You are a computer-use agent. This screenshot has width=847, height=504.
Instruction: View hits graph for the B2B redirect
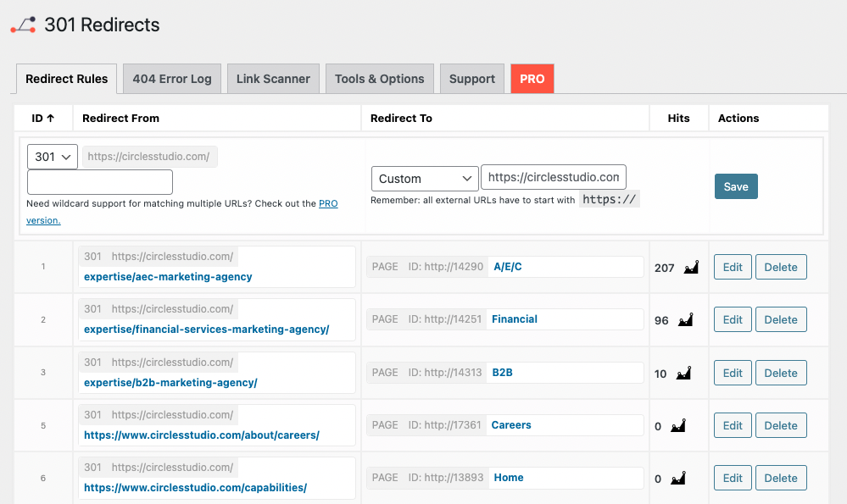tap(683, 373)
